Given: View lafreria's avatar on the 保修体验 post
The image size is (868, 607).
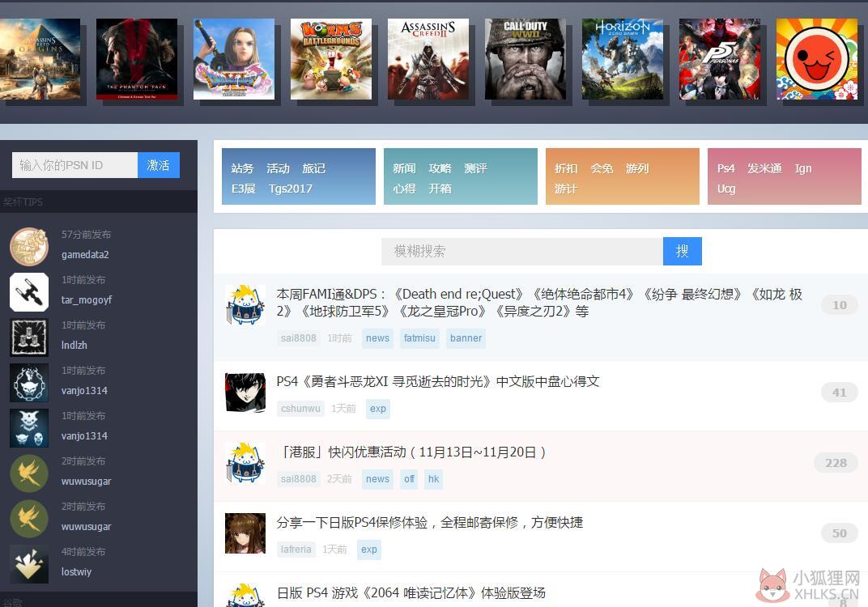Looking at the screenshot, I should (x=245, y=533).
